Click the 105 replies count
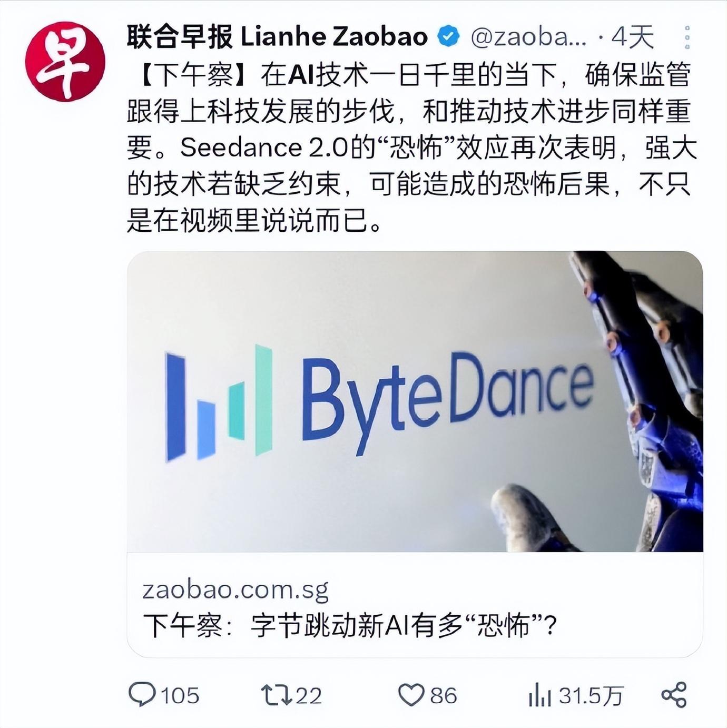 pyautogui.click(x=180, y=695)
